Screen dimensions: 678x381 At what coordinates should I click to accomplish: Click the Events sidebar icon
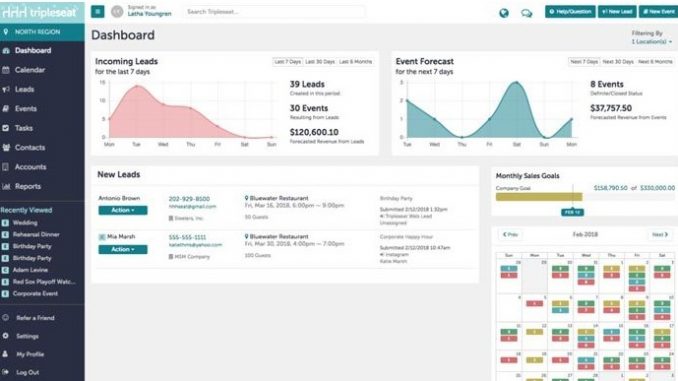[x=6, y=109]
